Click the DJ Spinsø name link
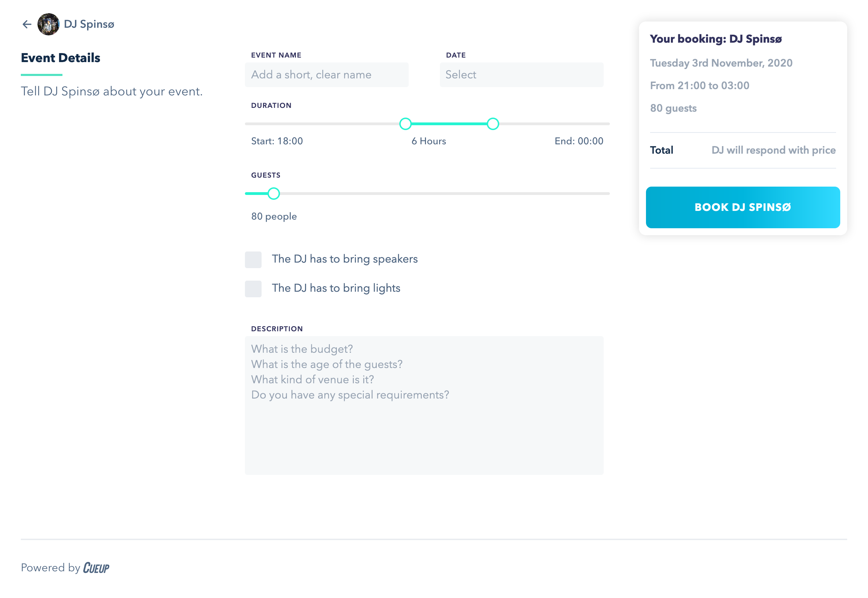Screen dimensions: 868x598 (x=89, y=24)
